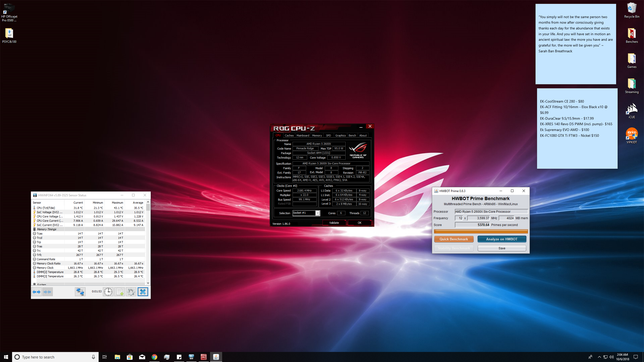Open Windows Start menu

click(x=6, y=357)
